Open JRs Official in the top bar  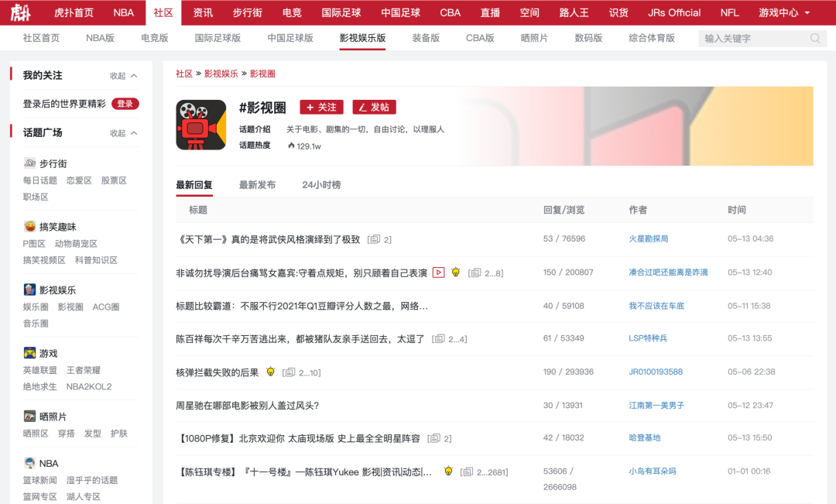(674, 13)
